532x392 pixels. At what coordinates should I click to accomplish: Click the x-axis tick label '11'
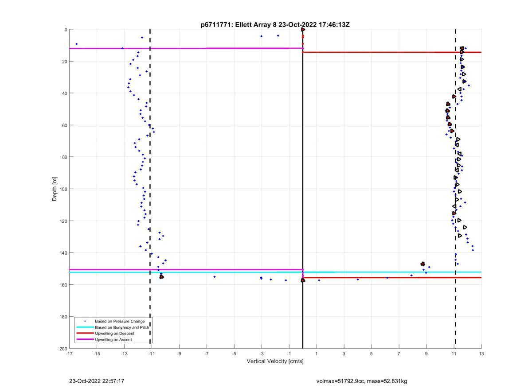[x=454, y=354]
